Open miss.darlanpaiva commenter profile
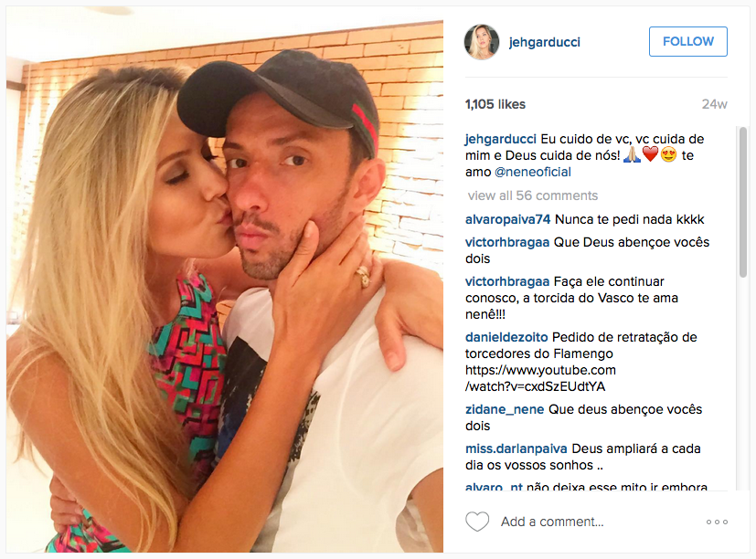 click(516, 449)
